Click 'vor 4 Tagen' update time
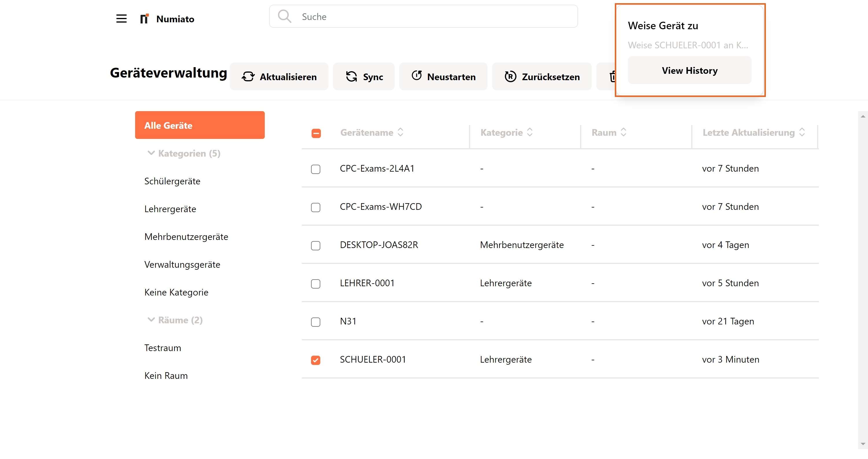868x459 pixels. [x=725, y=245]
